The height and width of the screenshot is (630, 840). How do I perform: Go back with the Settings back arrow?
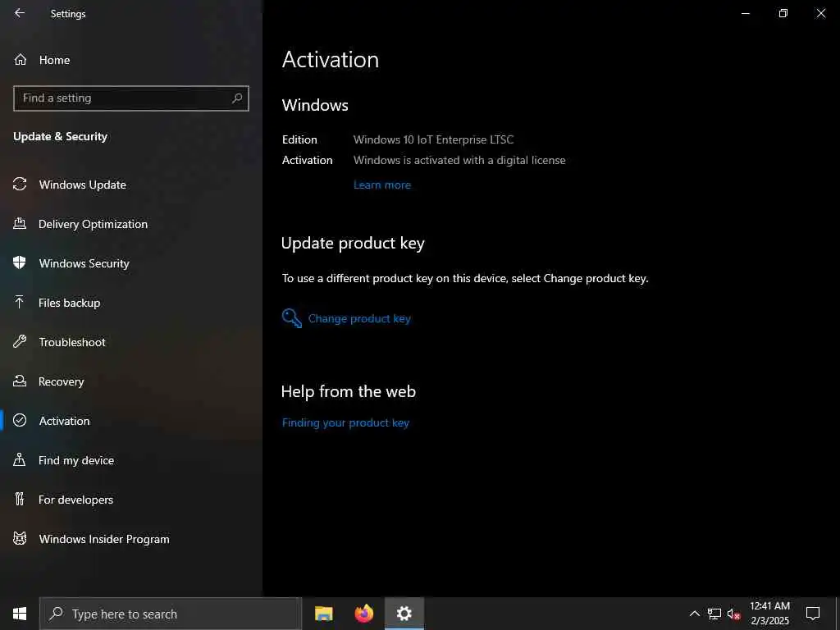point(20,13)
